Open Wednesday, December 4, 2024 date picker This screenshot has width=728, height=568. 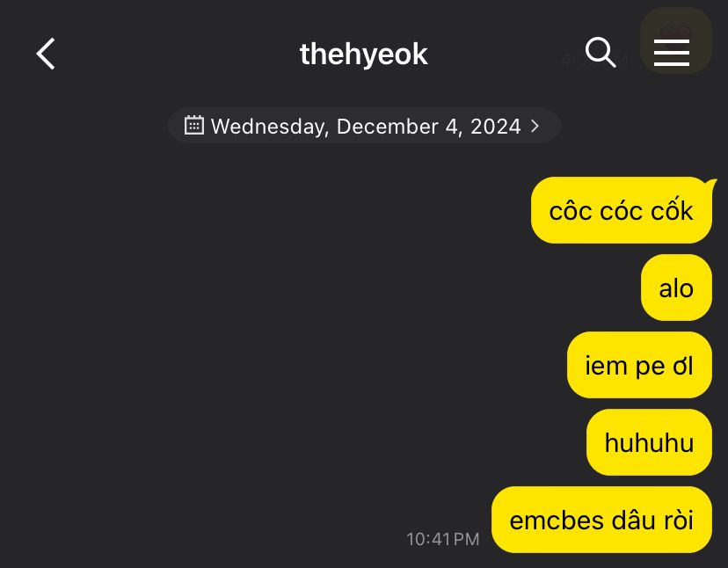365,126
